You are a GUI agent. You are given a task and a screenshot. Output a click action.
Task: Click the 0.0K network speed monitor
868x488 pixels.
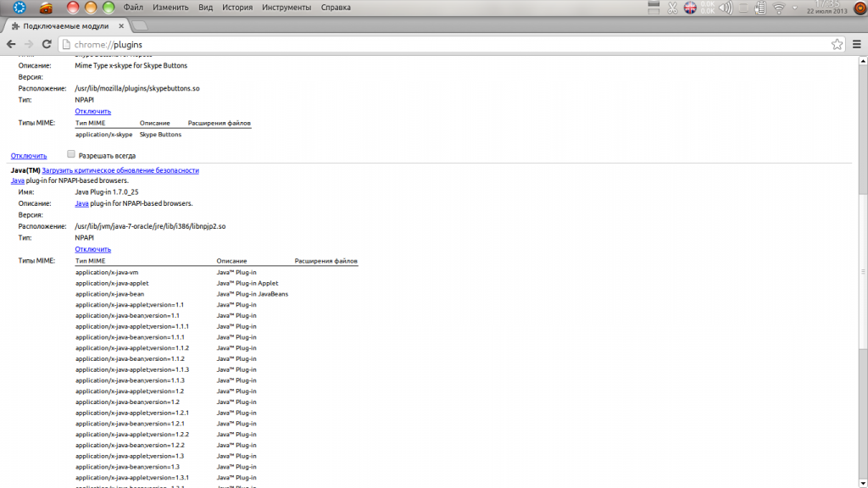708,7
